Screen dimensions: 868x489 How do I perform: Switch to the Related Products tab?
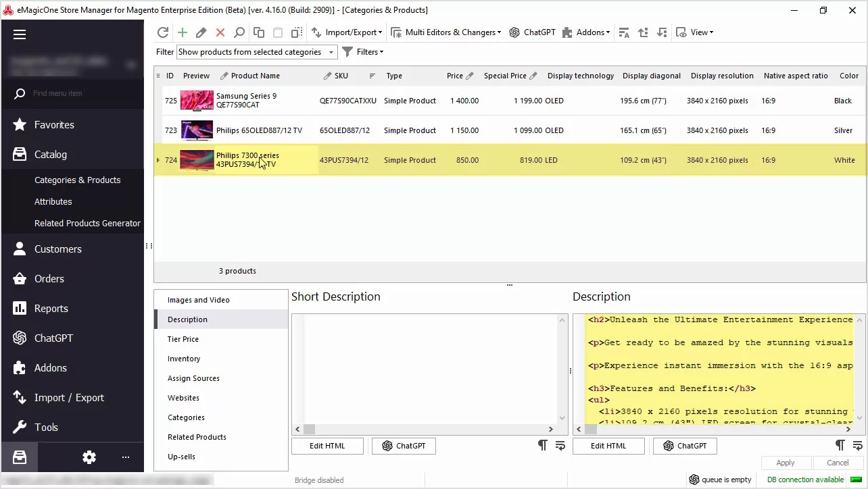(221, 437)
